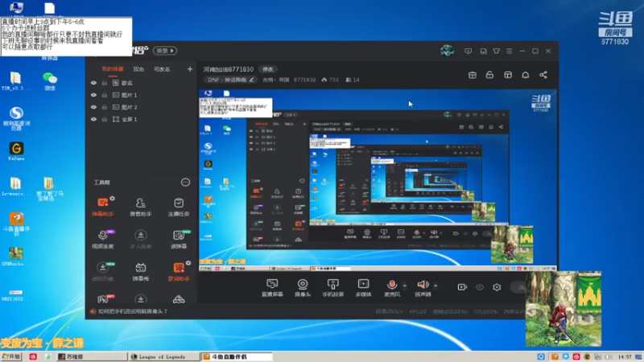Screen dimensions: 644x362
Task: Toggle lock on 歌名 source
Action: coord(105,83)
